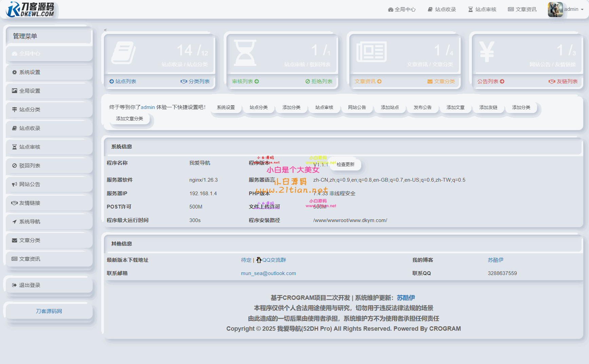589x364 pixels.
Task: Open 站点列表 link in first card
Action: coord(123,81)
